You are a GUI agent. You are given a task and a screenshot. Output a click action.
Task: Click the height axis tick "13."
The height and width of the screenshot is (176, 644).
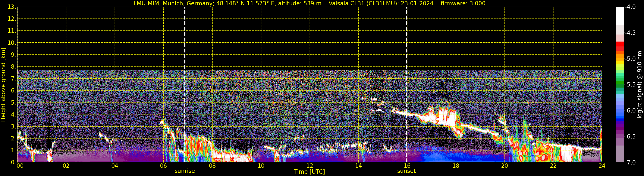click(12, 7)
